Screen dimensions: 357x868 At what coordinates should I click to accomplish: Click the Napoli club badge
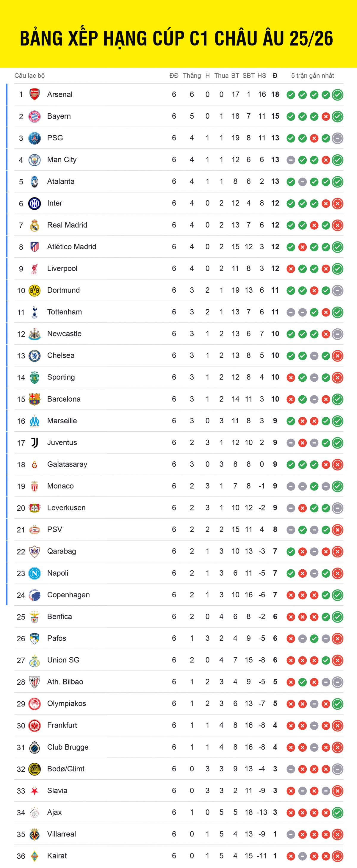(x=35, y=573)
